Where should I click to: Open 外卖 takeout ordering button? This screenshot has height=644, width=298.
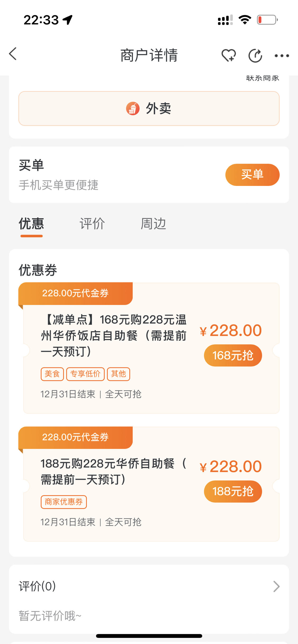pos(149,108)
